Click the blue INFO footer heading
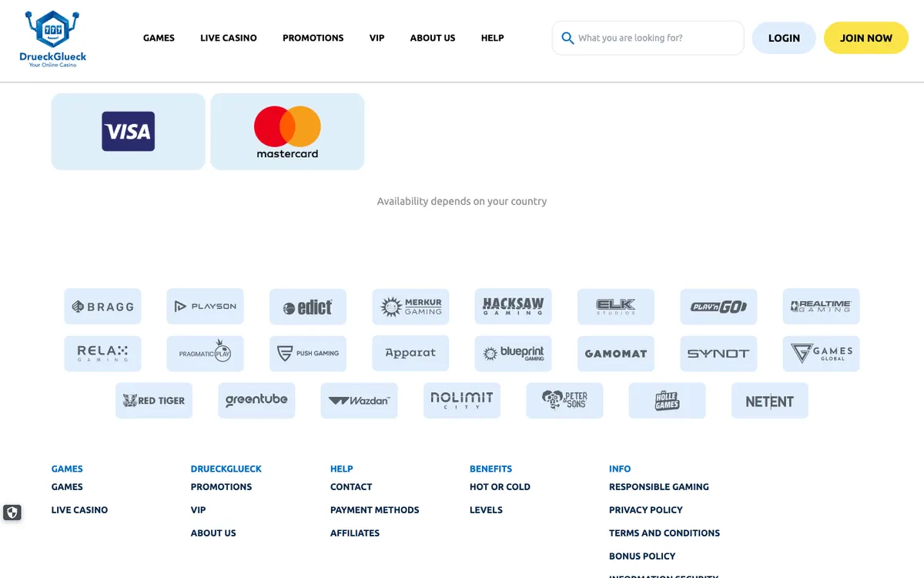The image size is (924, 578). (620, 469)
